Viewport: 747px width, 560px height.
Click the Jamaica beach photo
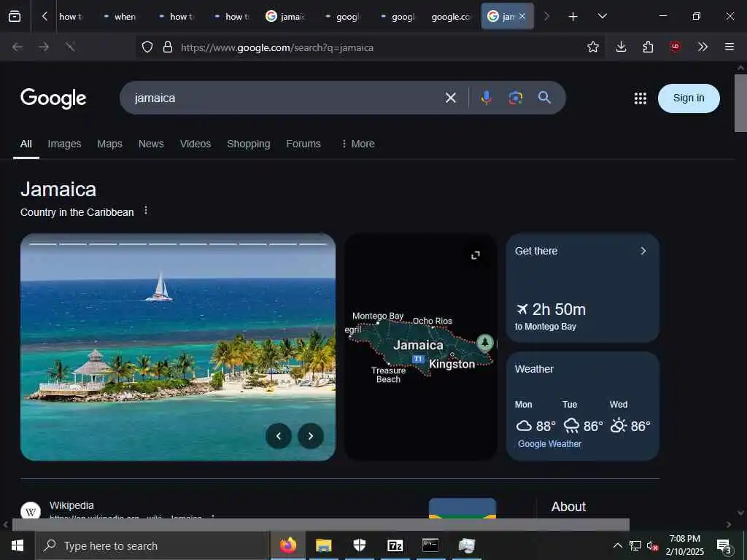[178, 346]
